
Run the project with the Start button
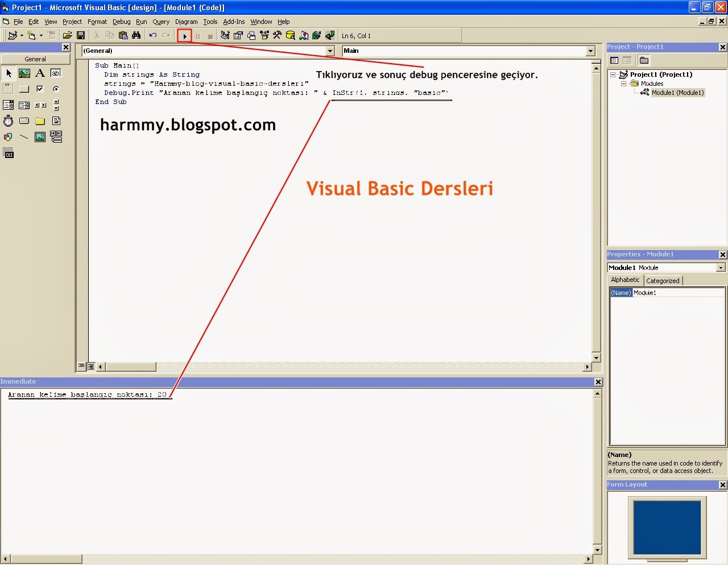coord(184,35)
